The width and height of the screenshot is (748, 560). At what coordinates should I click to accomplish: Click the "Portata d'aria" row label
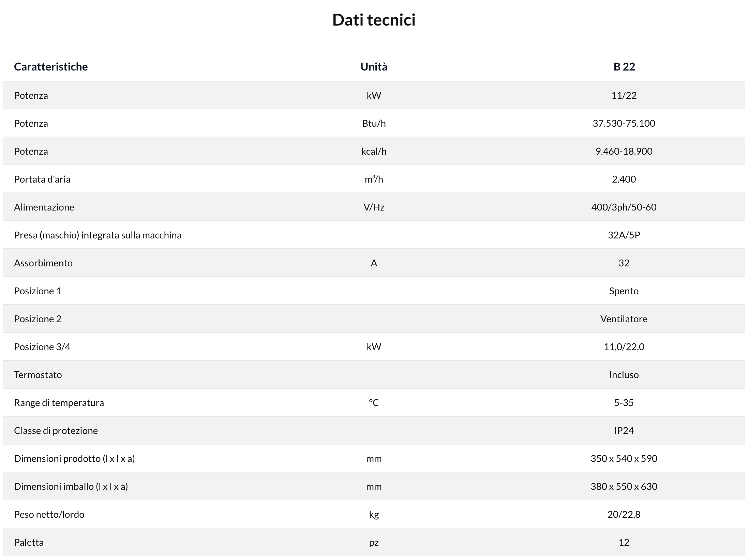[x=42, y=179]
